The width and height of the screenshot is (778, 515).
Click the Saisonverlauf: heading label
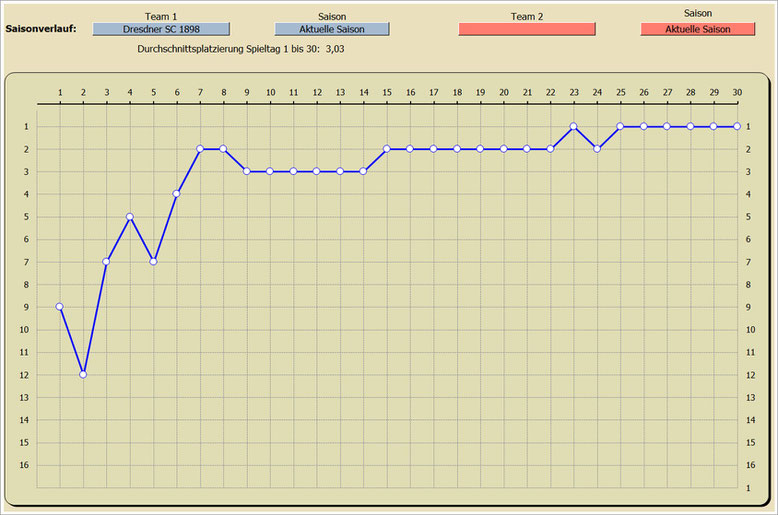tap(41, 29)
